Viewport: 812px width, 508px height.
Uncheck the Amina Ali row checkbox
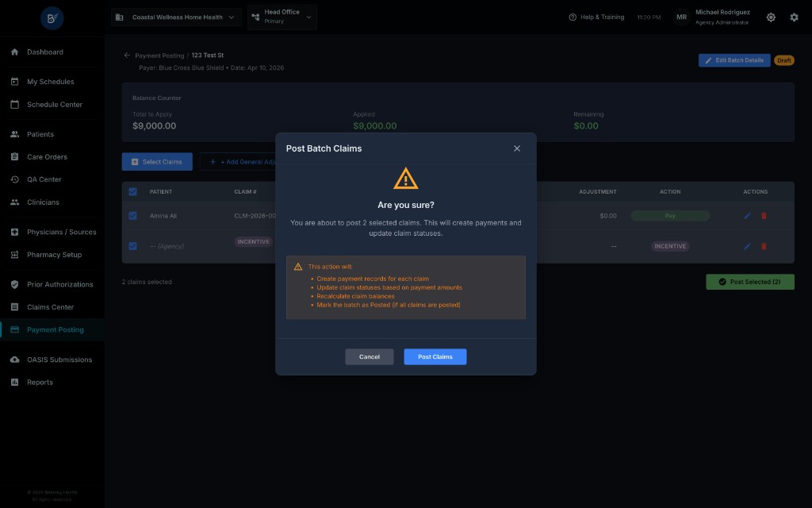pyautogui.click(x=132, y=216)
